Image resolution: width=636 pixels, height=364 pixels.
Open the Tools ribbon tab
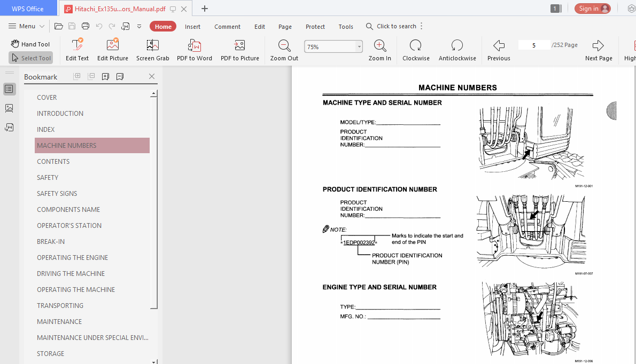[346, 27]
